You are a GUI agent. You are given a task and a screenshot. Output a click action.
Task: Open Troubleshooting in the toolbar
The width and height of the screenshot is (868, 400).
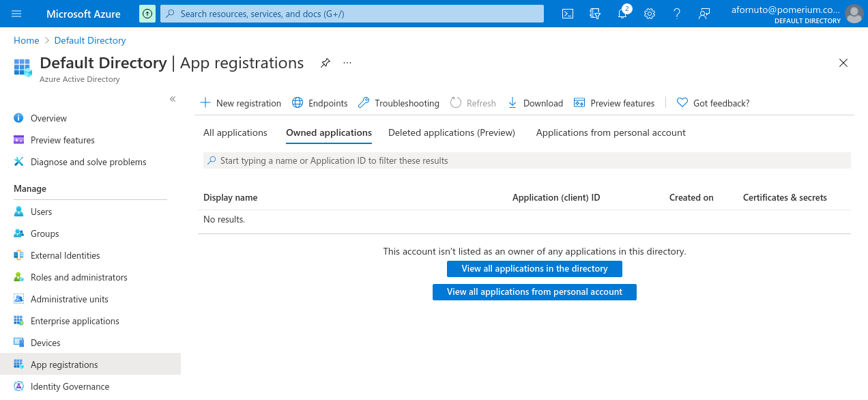click(x=399, y=103)
